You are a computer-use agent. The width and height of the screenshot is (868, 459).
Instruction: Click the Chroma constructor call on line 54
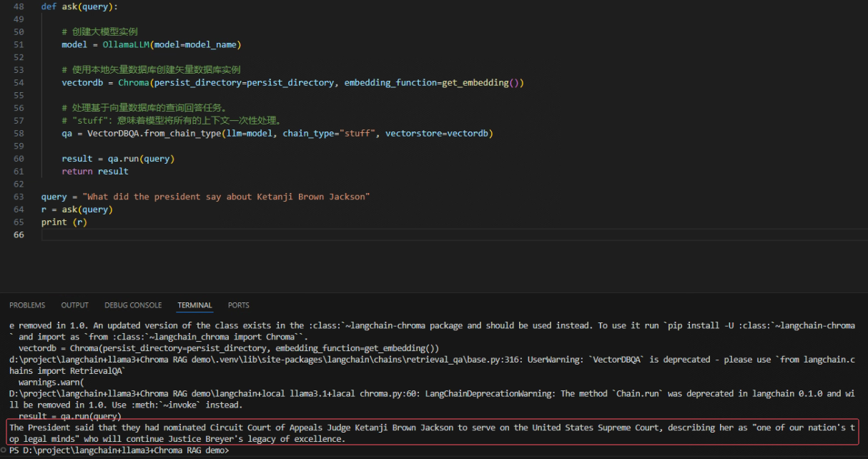(133, 82)
